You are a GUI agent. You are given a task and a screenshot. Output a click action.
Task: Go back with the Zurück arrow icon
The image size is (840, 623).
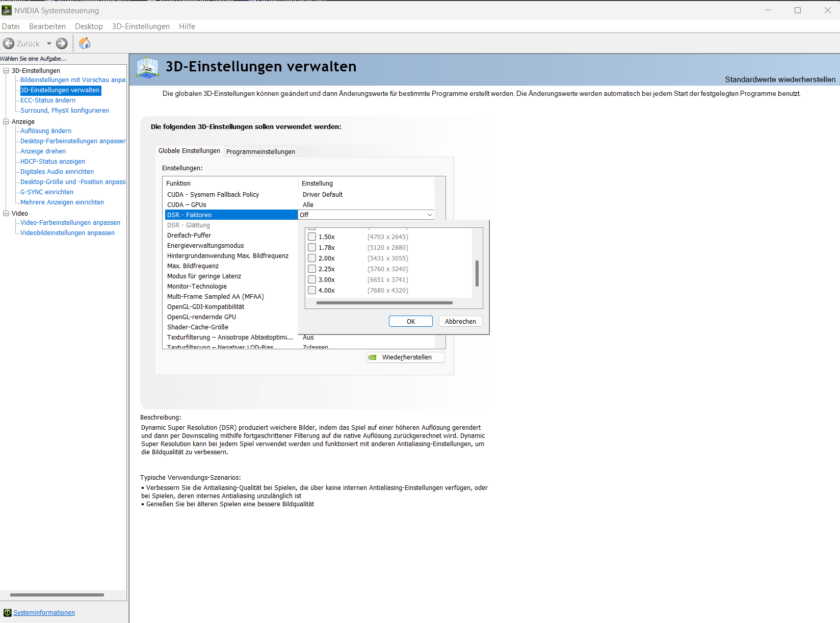(x=8, y=44)
